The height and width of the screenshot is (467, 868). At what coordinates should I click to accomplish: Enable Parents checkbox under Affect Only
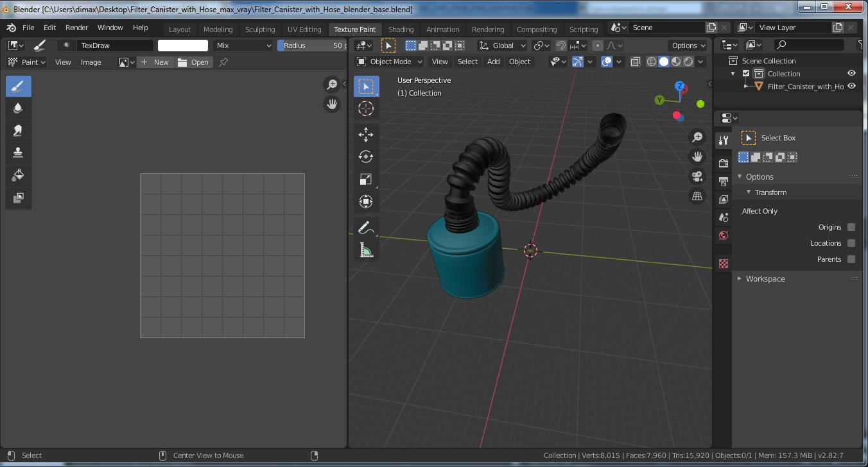tap(851, 259)
